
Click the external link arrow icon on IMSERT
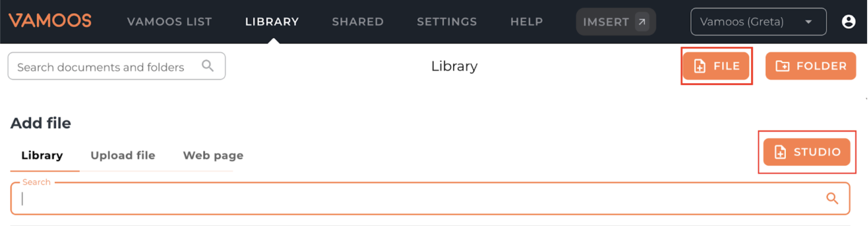tap(642, 21)
